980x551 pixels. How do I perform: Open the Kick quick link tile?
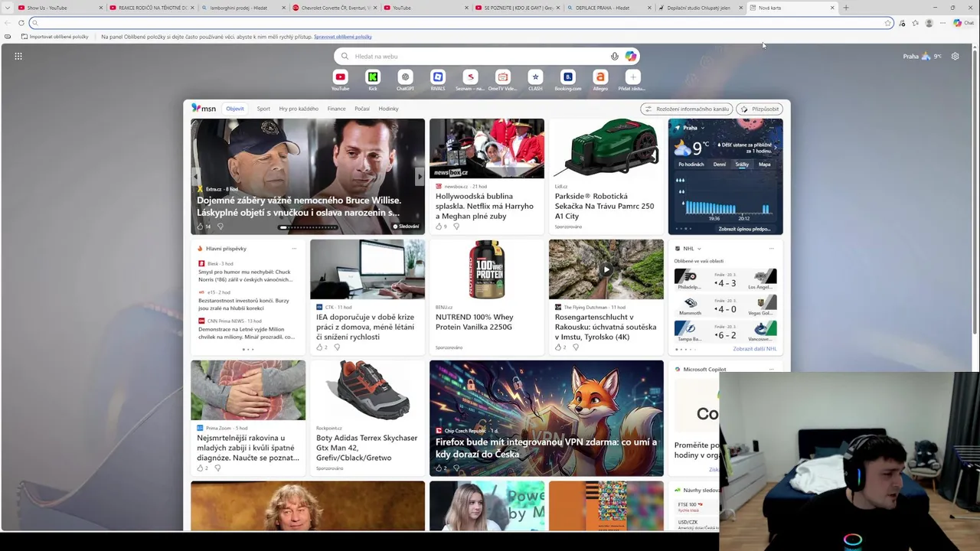(x=373, y=80)
